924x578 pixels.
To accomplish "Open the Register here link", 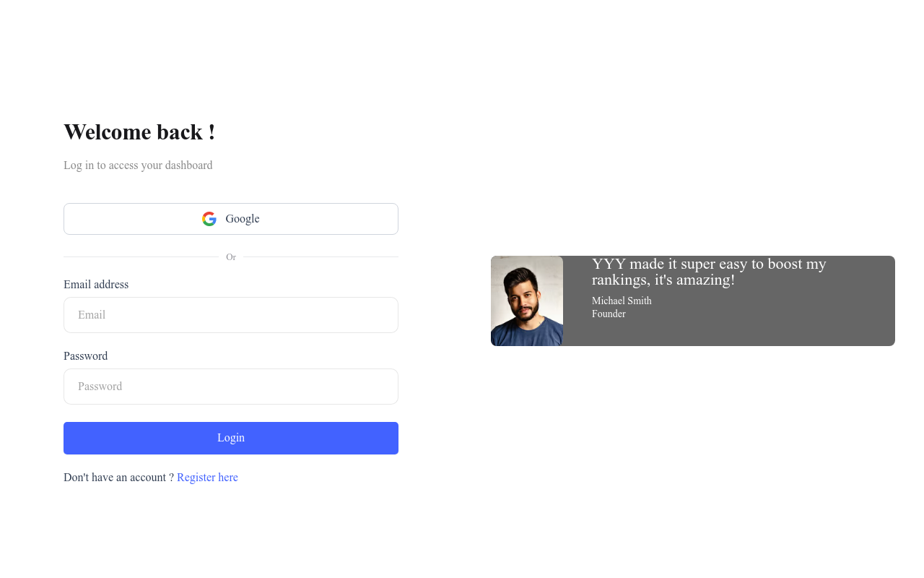I will tap(207, 478).
